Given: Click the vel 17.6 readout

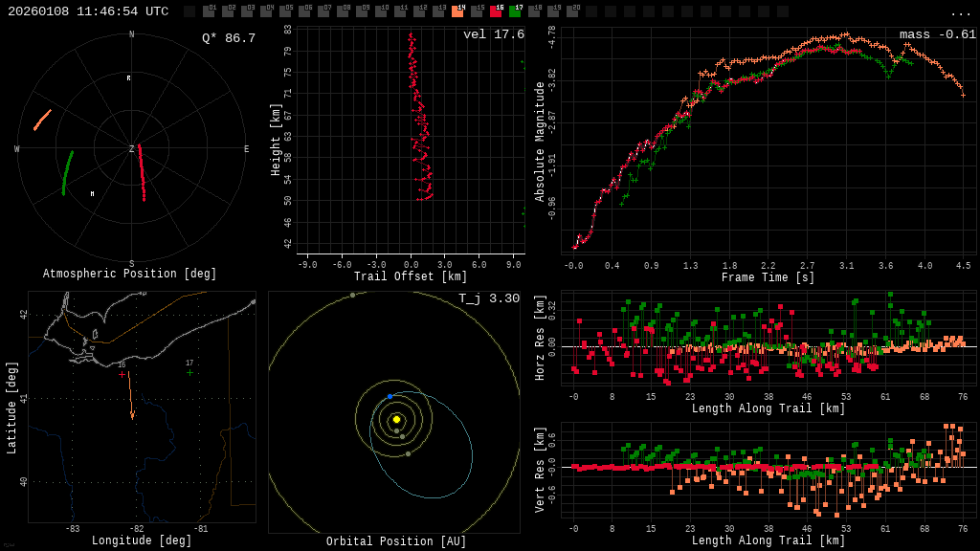Looking at the screenshot, I should tap(493, 34).
